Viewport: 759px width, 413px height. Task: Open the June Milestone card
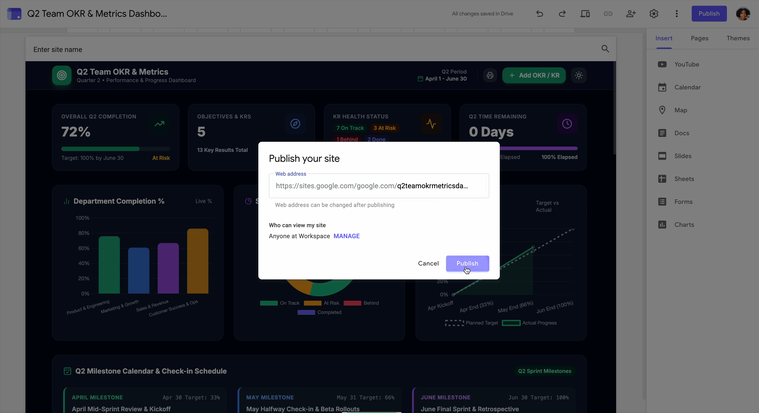(494, 400)
